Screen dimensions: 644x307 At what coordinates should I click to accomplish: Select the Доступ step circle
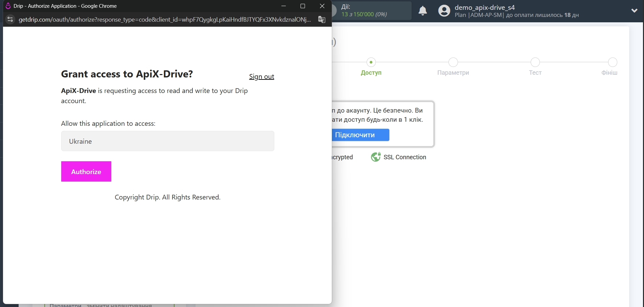[371, 62]
